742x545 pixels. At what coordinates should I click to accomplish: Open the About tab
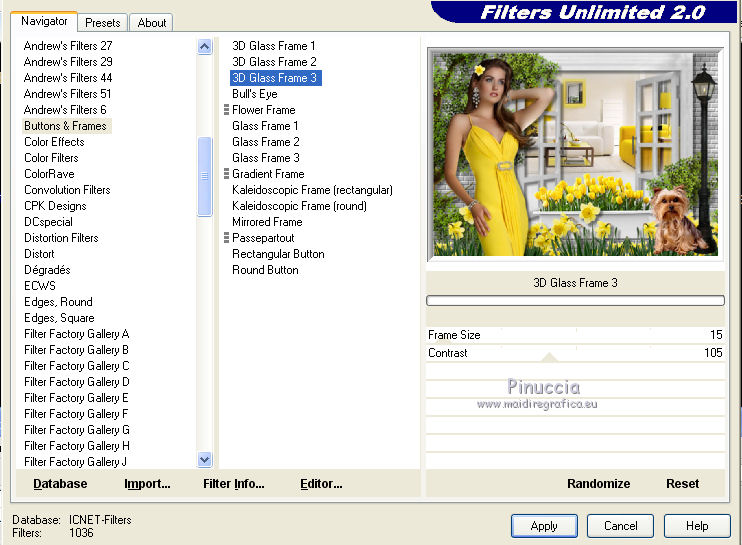click(151, 23)
